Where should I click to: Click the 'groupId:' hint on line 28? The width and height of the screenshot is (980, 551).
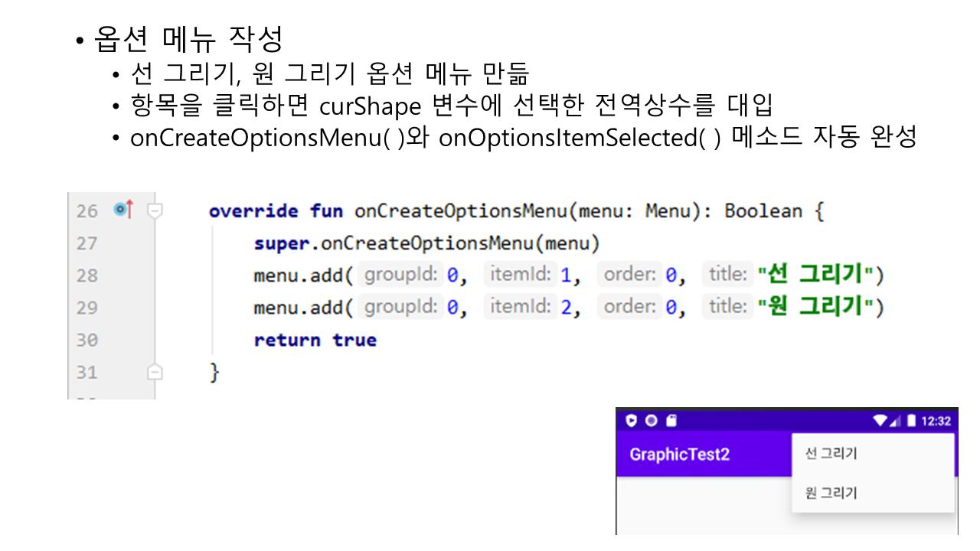point(400,275)
